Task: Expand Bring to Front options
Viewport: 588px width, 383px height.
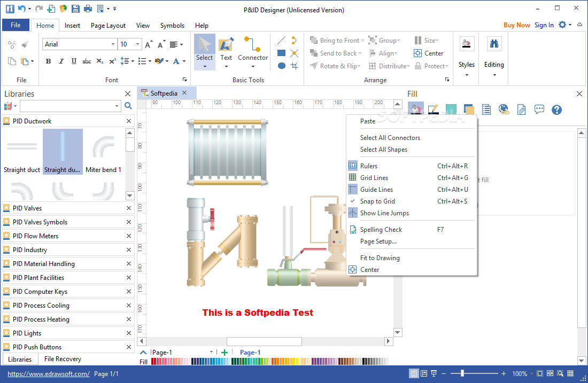Action: click(x=362, y=41)
